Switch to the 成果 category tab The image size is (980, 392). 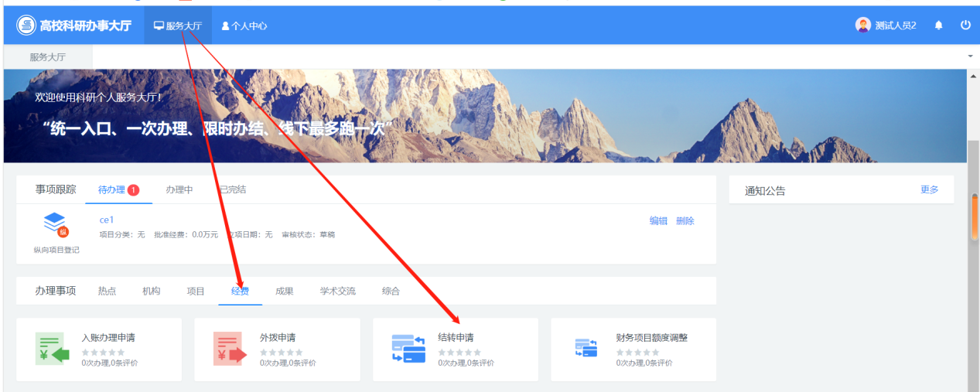tap(285, 291)
